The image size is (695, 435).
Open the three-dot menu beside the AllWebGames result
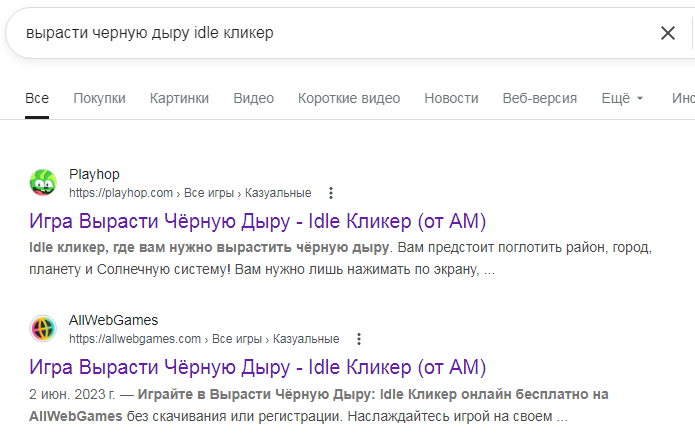(359, 339)
